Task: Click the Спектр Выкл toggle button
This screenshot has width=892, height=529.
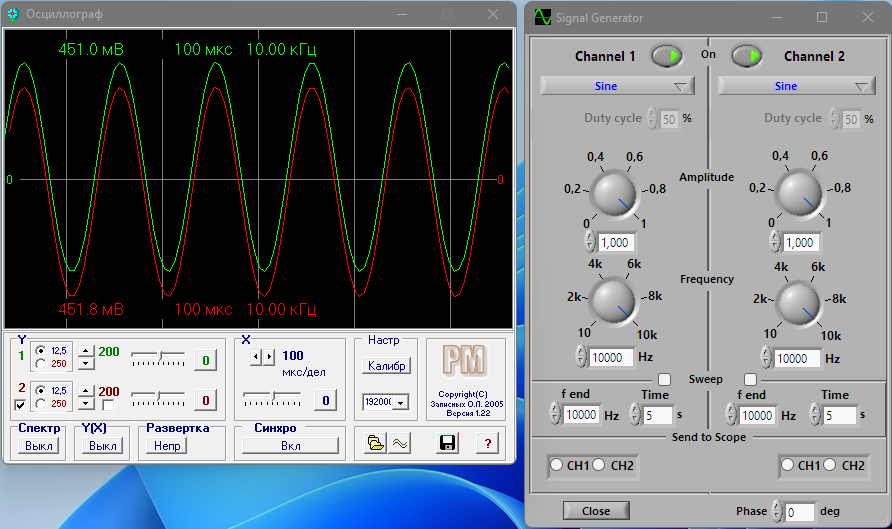Action: pyautogui.click(x=39, y=446)
